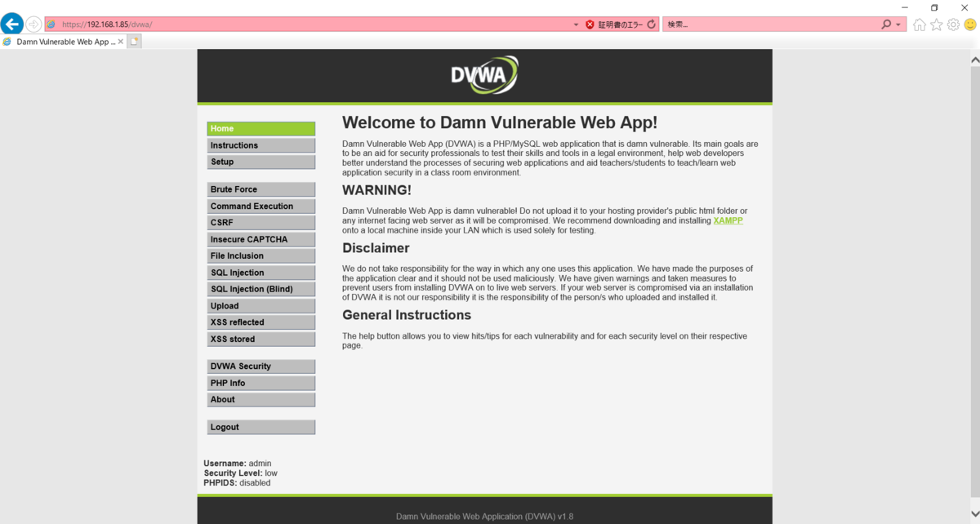
Task: Open the File Inclusion page
Action: pos(261,255)
